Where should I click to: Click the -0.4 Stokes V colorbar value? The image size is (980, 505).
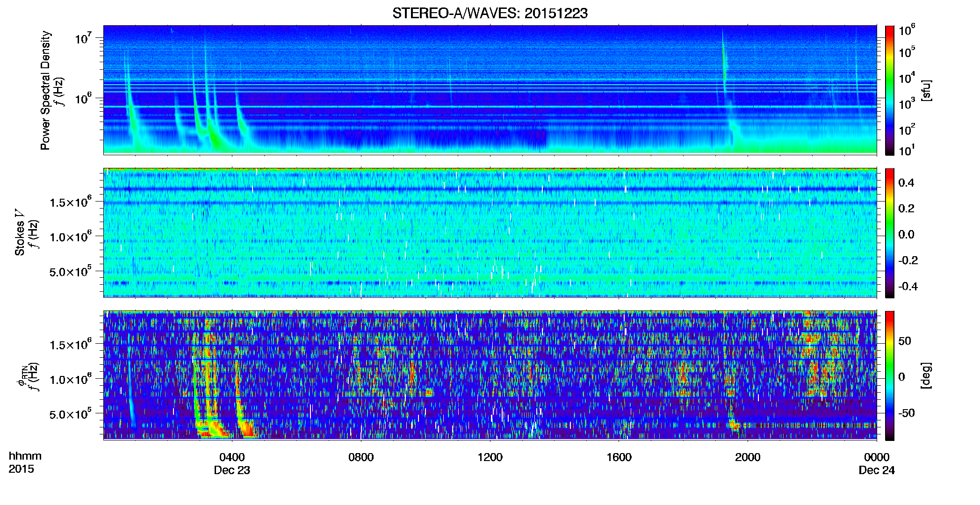click(x=908, y=286)
